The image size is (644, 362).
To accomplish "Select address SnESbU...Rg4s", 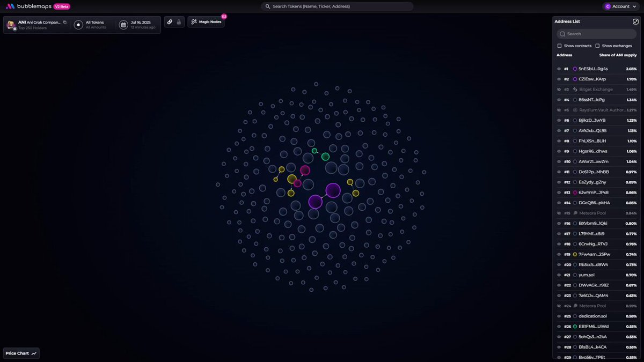I will tap(593, 69).
